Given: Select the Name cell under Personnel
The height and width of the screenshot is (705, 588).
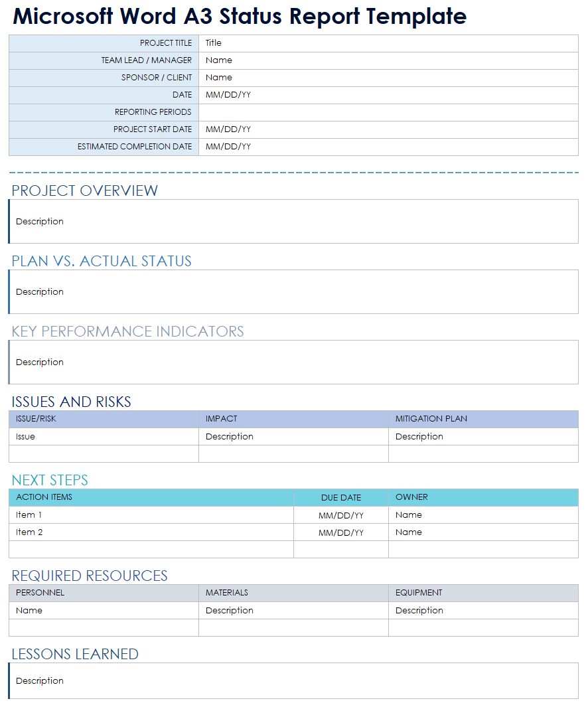Looking at the screenshot, I should (103, 611).
